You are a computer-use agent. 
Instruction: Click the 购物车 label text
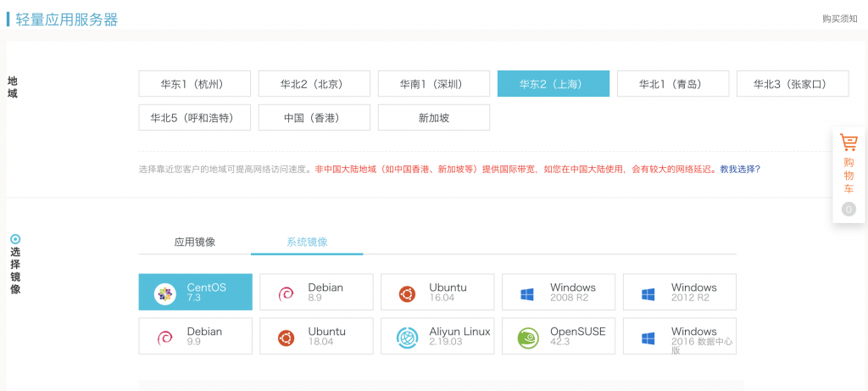849,176
